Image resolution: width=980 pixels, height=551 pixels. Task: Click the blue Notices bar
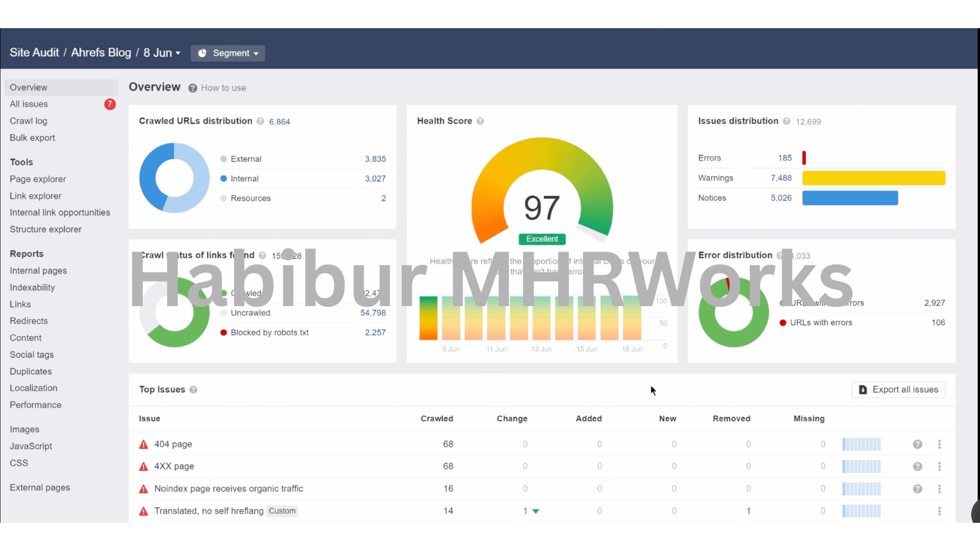coord(850,198)
